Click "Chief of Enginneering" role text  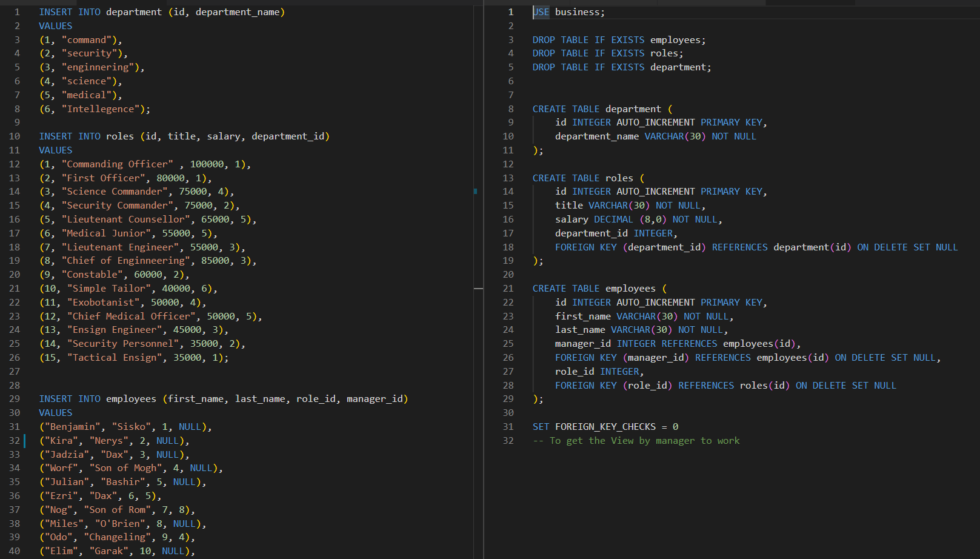click(x=125, y=261)
